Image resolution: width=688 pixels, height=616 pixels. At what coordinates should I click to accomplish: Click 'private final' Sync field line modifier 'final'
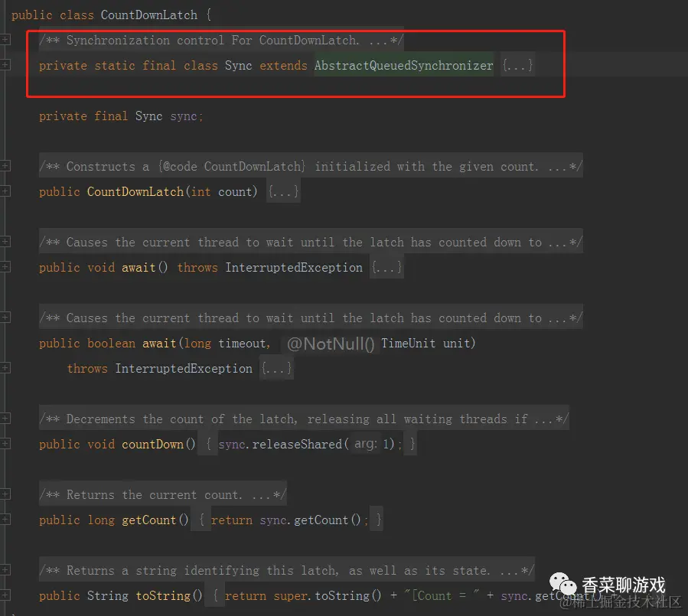pyautogui.click(x=111, y=116)
